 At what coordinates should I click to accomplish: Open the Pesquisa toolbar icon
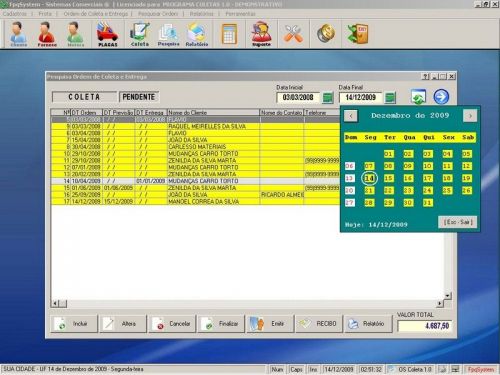(168, 34)
